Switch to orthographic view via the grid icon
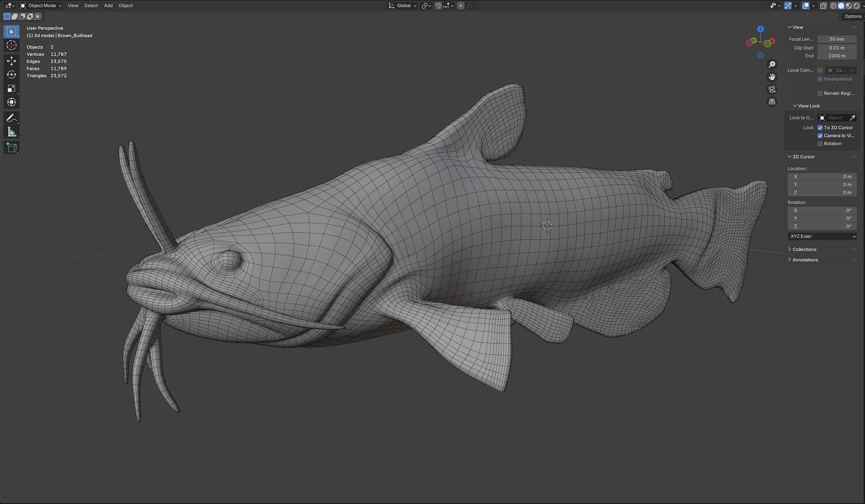The image size is (865, 504). [x=772, y=101]
